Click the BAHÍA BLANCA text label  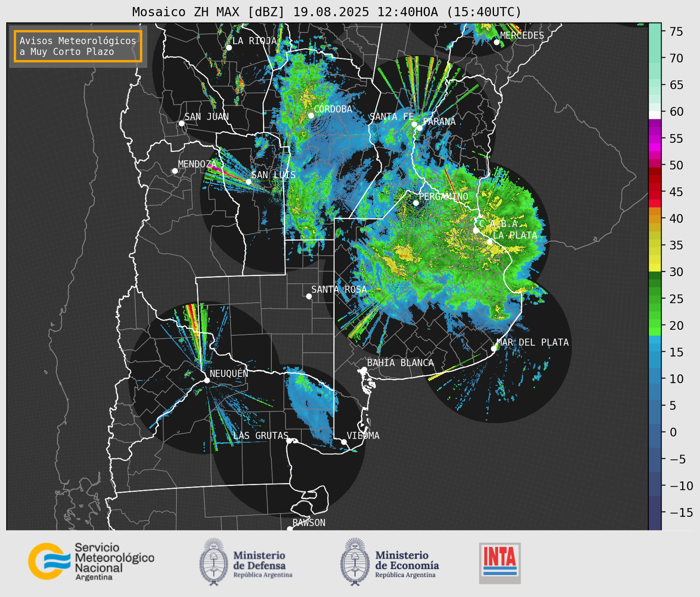pyautogui.click(x=400, y=363)
